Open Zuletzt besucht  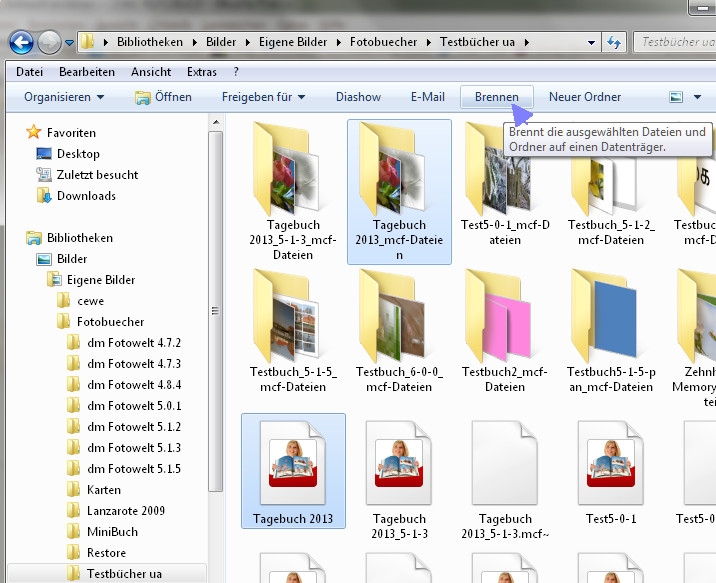point(87,174)
